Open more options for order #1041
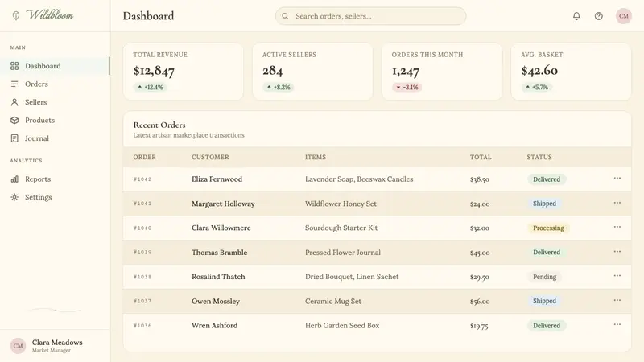 (x=617, y=203)
